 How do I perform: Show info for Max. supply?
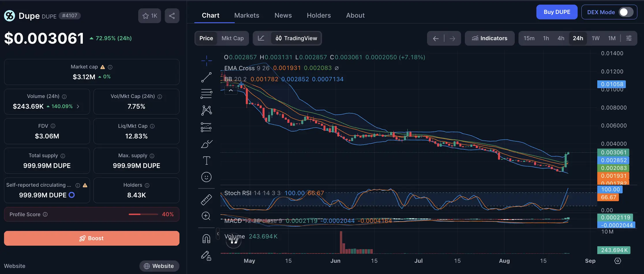tap(152, 156)
